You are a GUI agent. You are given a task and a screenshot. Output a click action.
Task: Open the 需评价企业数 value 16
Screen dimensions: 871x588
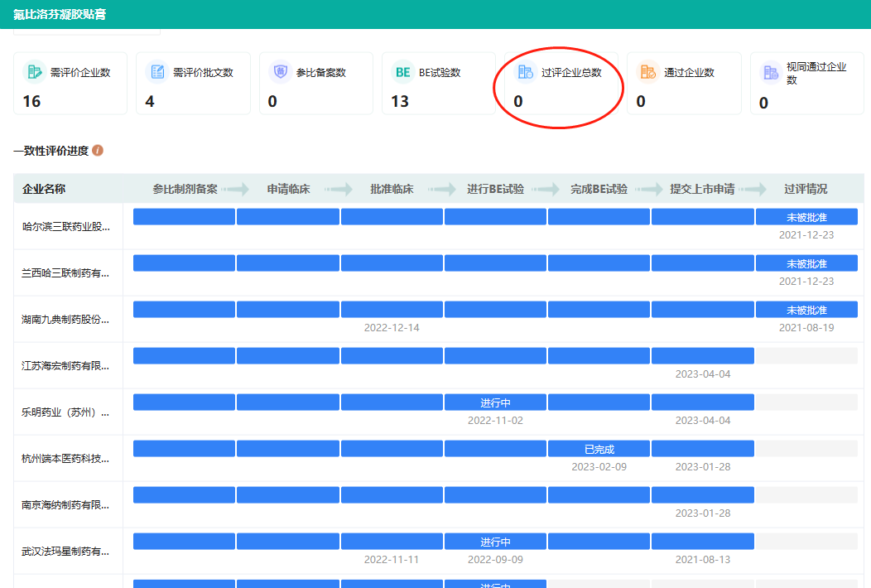[x=31, y=101]
